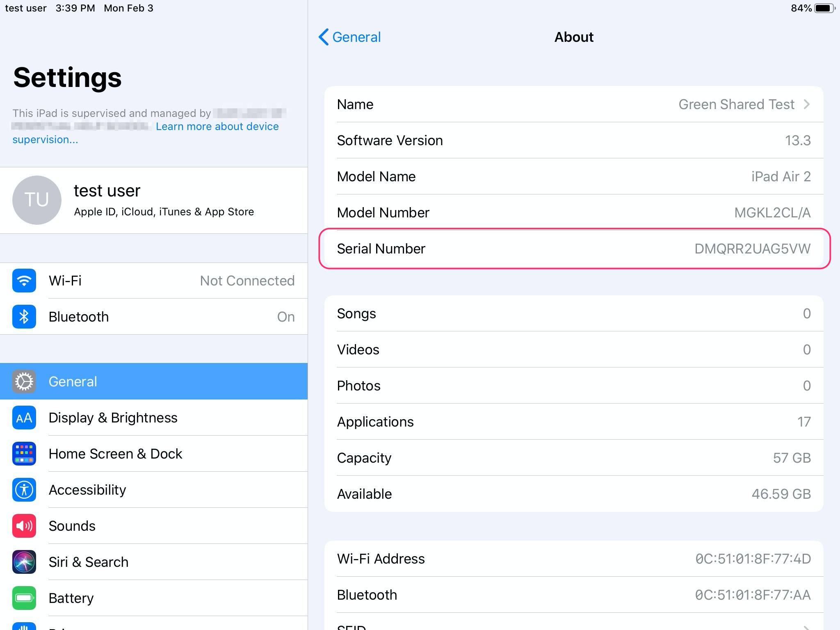
Task: Tap the Display & Brightness AA icon
Action: pyautogui.click(x=24, y=418)
